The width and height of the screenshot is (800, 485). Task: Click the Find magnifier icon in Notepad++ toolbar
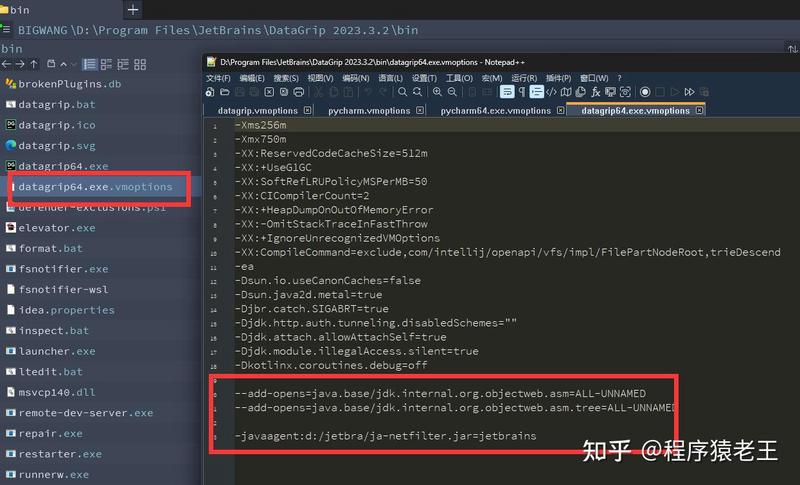point(403,92)
